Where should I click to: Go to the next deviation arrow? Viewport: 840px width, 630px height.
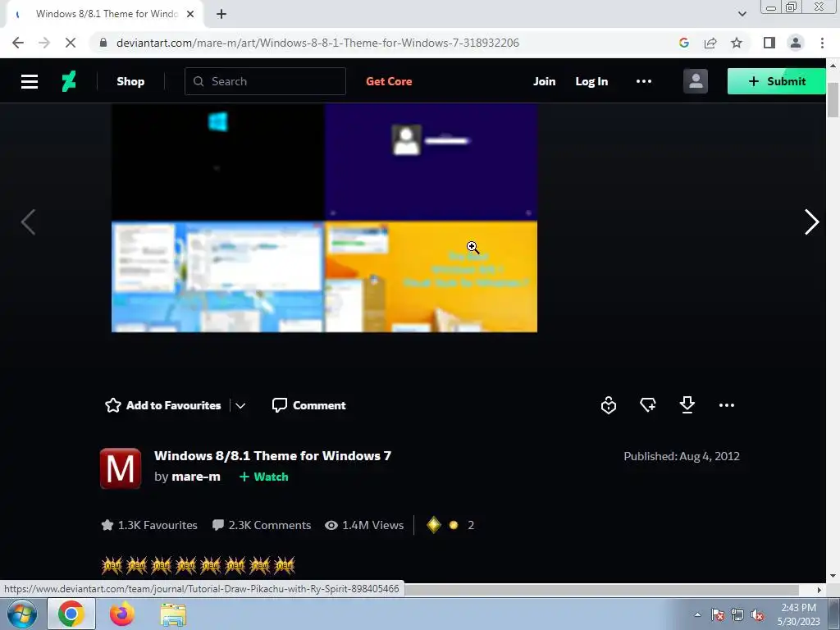click(x=811, y=221)
